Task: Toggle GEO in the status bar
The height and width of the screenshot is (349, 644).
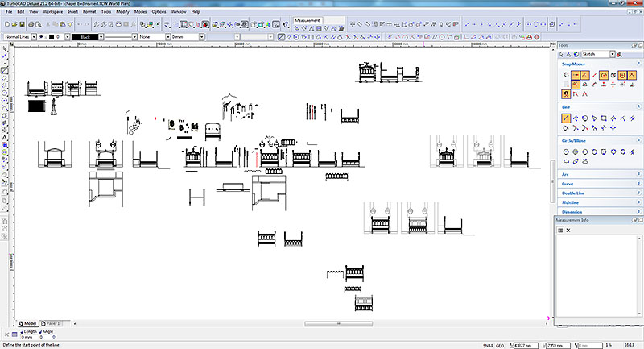Action: point(501,345)
